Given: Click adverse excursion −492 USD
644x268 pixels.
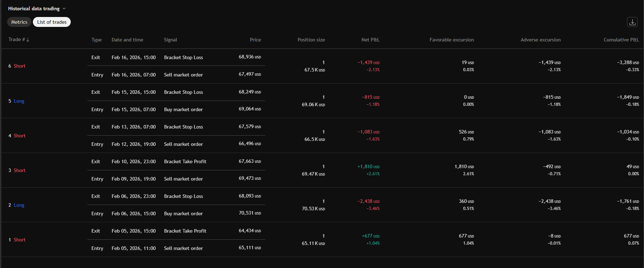Looking at the screenshot, I should point(552,166).
